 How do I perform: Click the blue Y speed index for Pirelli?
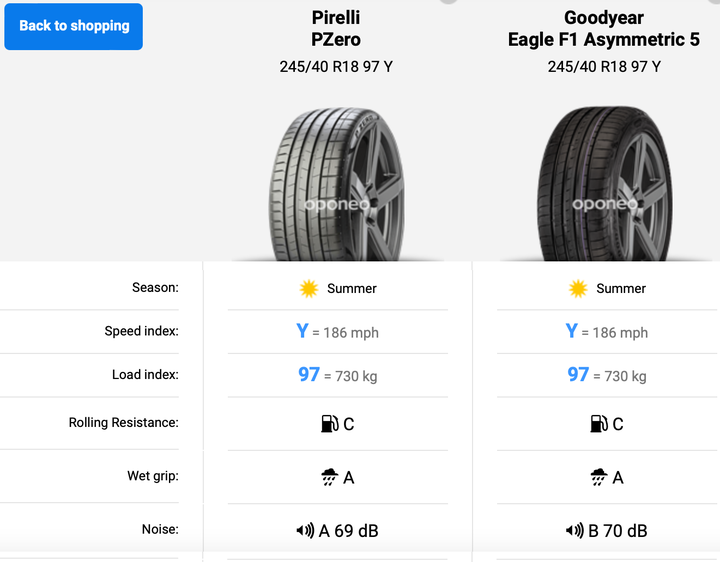coord(302,331)
